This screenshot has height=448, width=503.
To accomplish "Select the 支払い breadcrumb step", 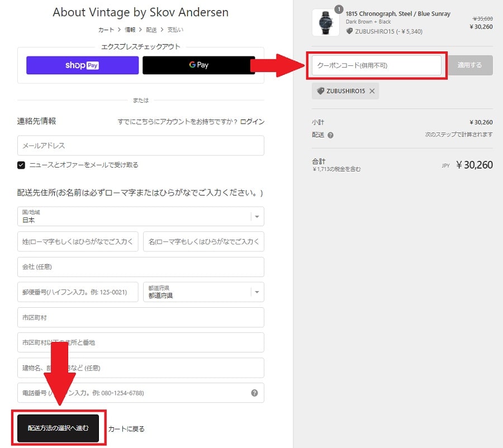I will point(175,30).
